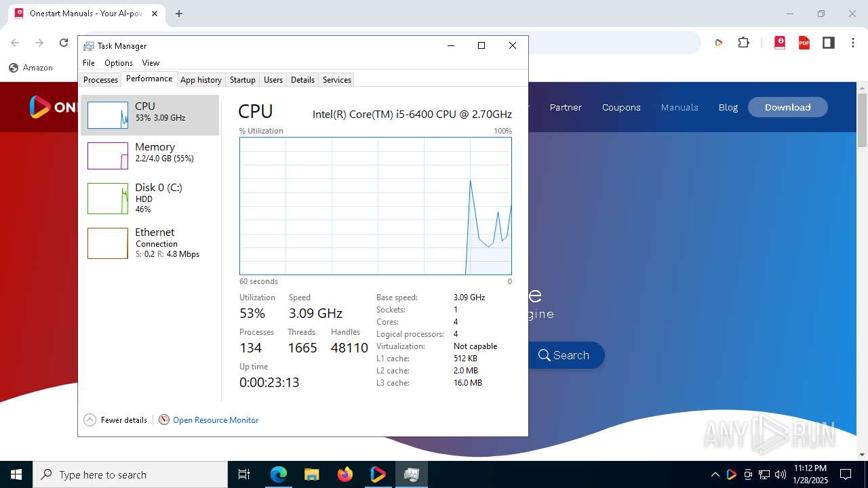This screenshot has width=868, height=488.
Task: Open the browser three-dot menu
Action: pos(853,43)
